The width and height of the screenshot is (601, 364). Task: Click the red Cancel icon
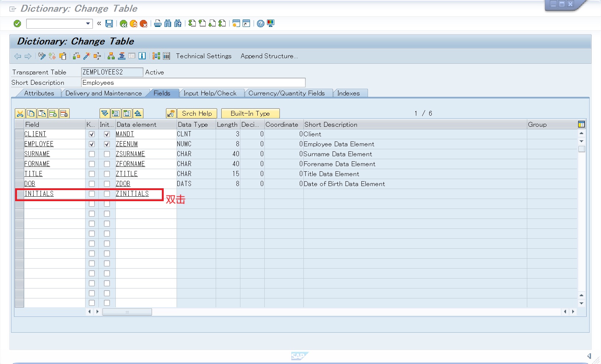coord(143,24)
